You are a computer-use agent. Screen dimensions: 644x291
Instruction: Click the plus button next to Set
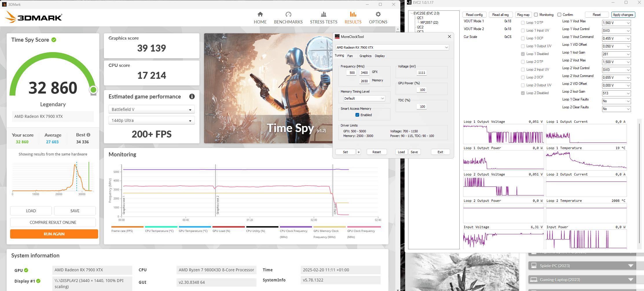[359, 152]
